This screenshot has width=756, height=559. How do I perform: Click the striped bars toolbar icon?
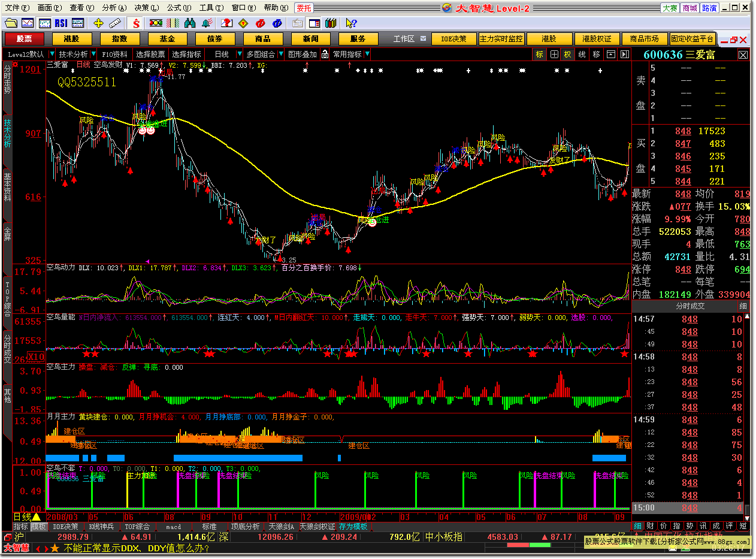[172, 23]
